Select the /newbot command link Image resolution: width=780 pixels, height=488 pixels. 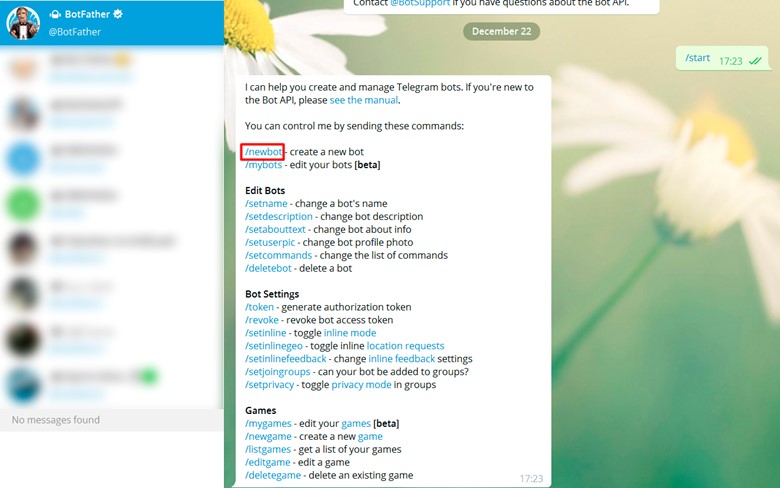[263, 152]
